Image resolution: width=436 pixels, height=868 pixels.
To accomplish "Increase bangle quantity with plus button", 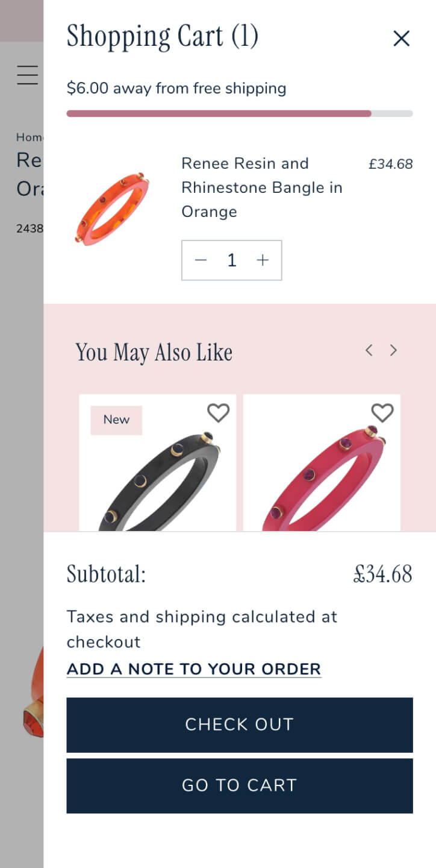I will point(263,260).
